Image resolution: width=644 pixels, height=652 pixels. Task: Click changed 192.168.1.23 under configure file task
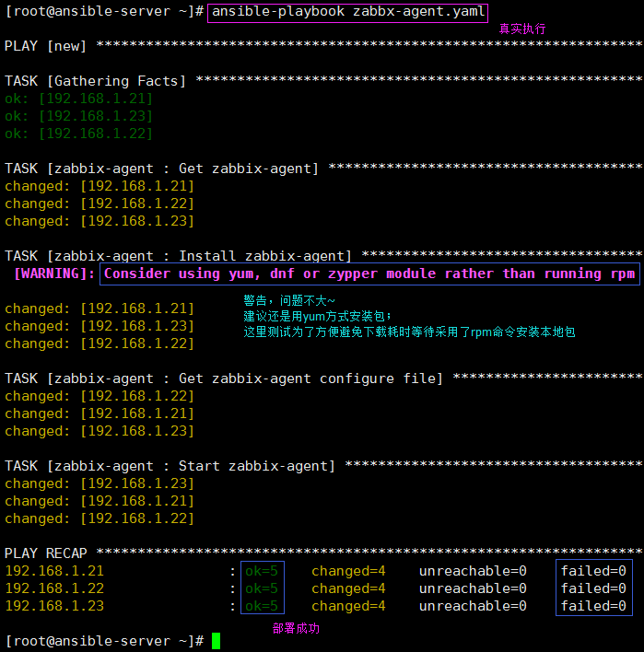click(100, 431)
